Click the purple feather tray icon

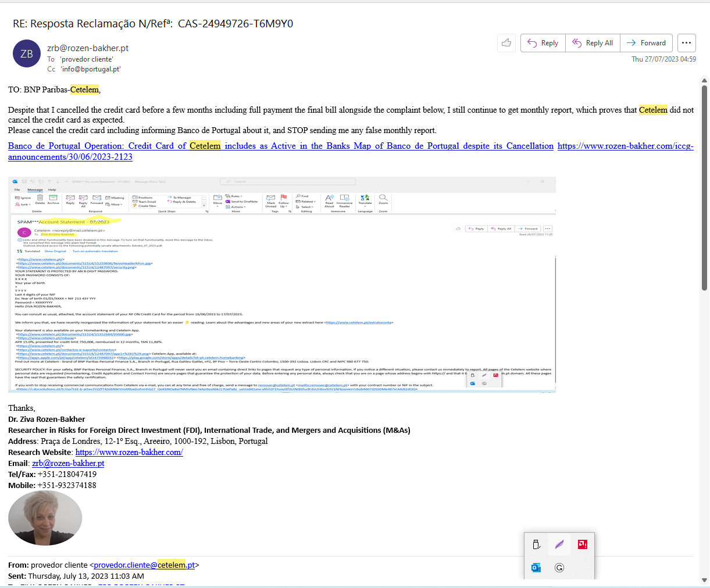(559, 544)
